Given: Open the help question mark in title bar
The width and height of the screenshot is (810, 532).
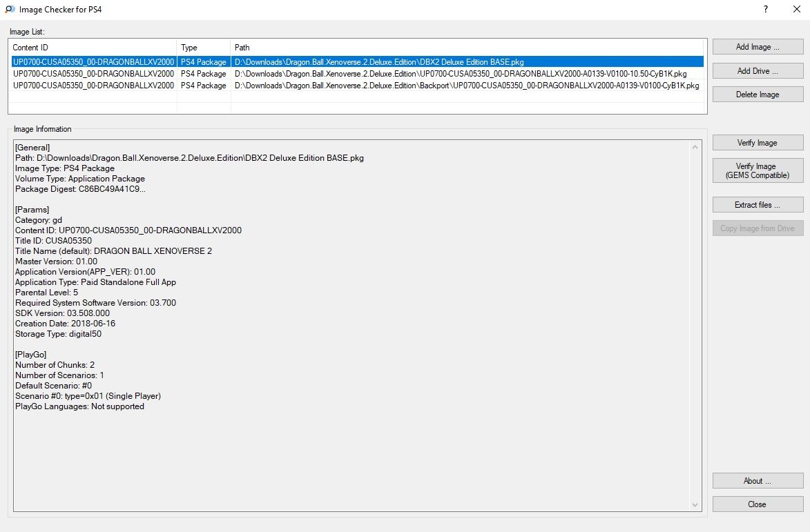Looking at the screenshot, I should tap(766, 9).
